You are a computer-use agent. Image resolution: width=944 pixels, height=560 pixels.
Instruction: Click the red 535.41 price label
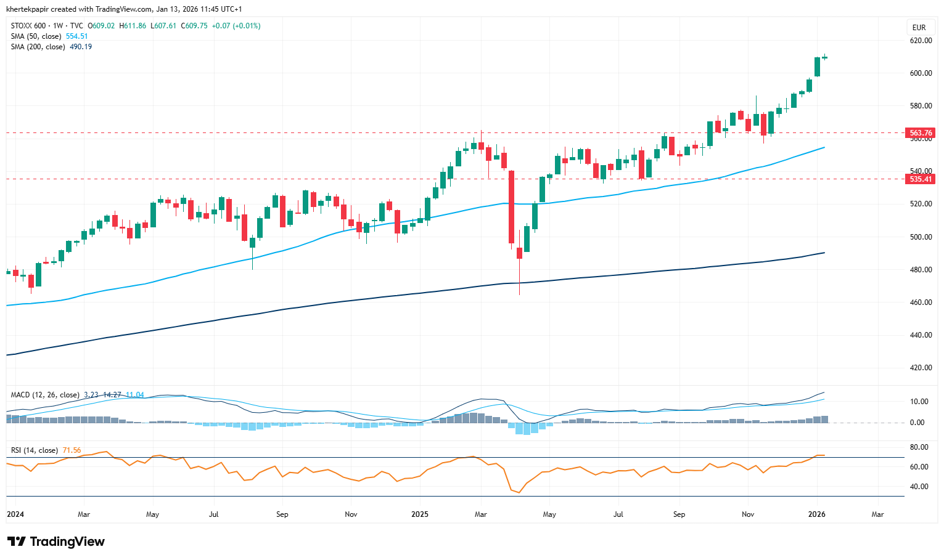coord(920,179)
